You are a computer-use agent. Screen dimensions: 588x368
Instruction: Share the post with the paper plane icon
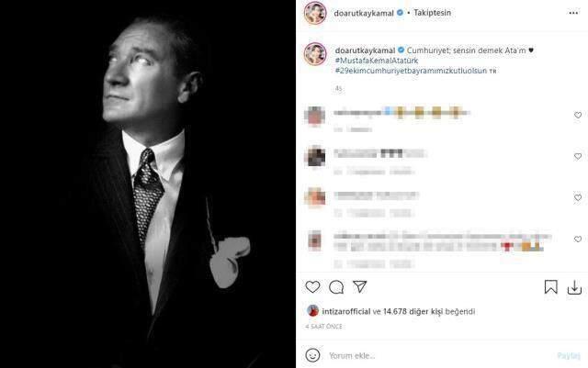click(360, 287)
